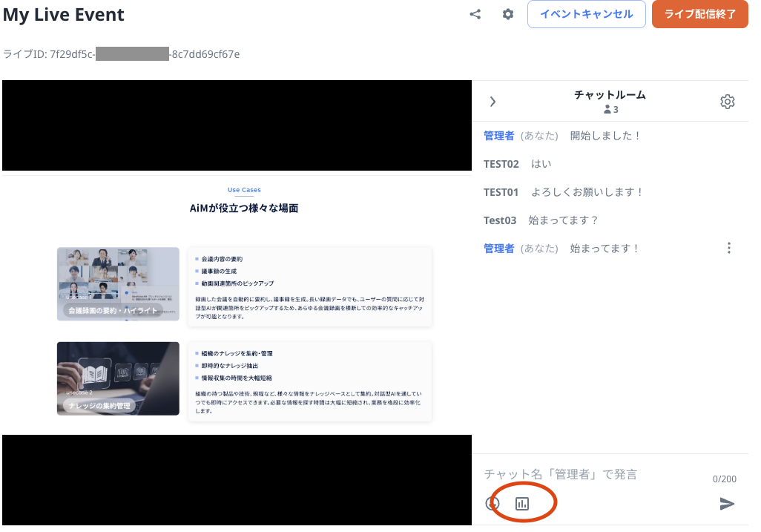Click the send message arrow icon

pyautogui.click(x=726, y=504)
